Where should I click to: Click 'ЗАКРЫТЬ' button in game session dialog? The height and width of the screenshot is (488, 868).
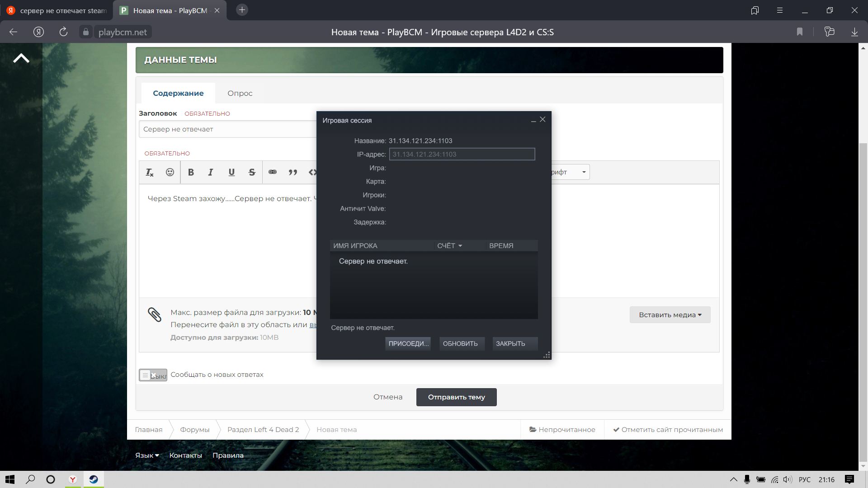click(515, 343)
